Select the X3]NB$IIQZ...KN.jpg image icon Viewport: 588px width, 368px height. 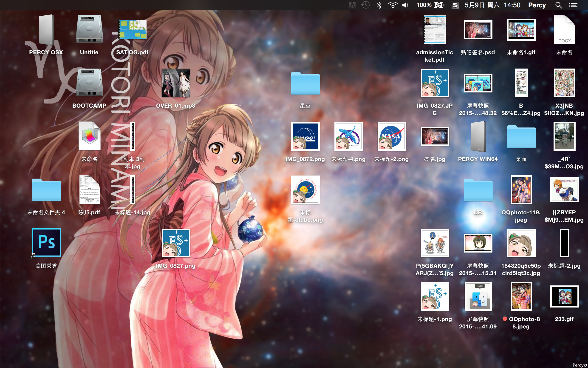(564, 83)
